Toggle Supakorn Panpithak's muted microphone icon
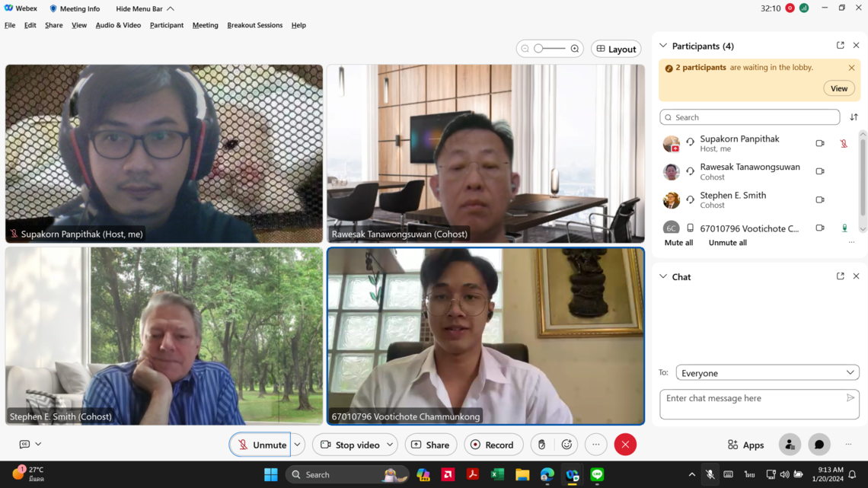The image size is (868, 488). pos(844,143)
